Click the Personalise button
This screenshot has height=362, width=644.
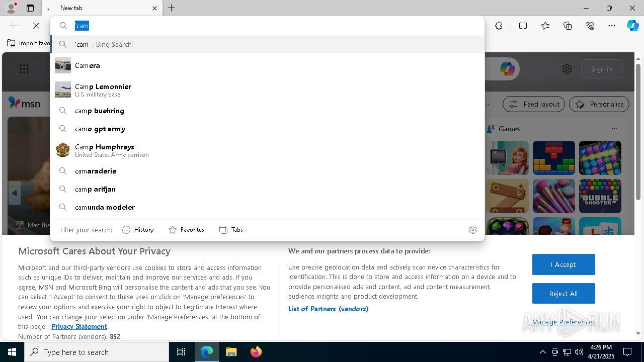(x=599, y=104)
